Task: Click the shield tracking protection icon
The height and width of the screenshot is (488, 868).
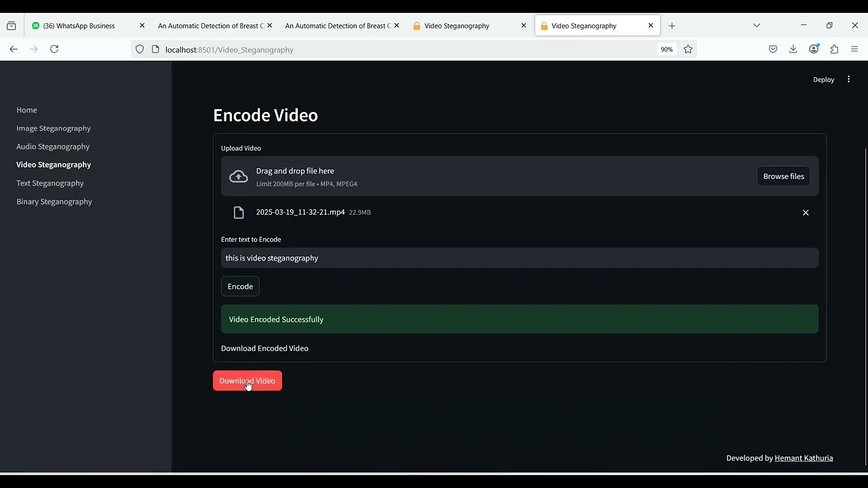Action: tap(140, 49)
